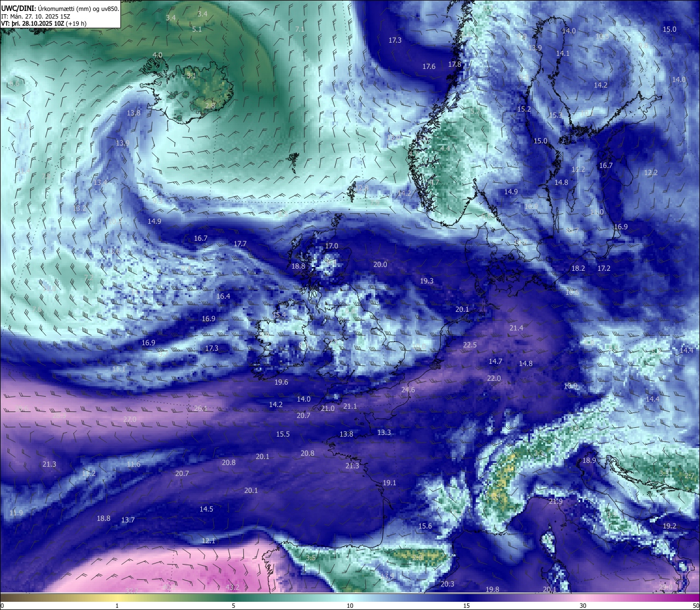
Task: Click the value 11.6 on the map
Action: coord(133,464)
